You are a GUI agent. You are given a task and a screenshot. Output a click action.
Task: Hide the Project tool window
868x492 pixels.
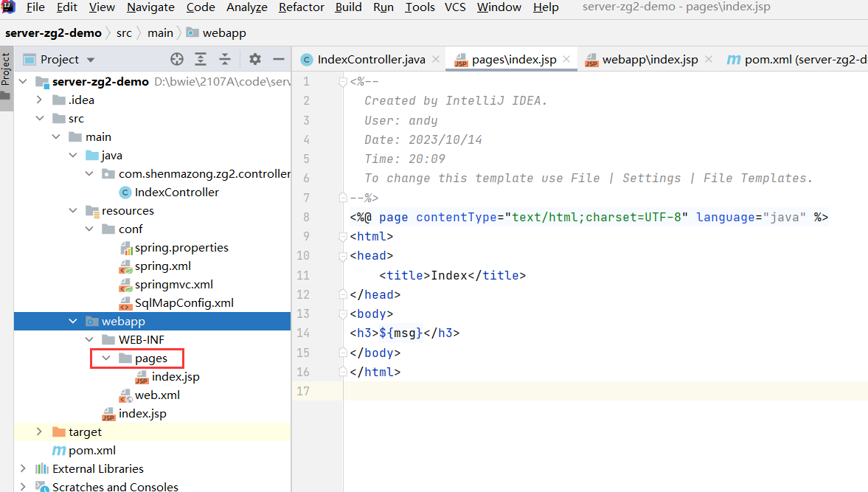(279, 59)
